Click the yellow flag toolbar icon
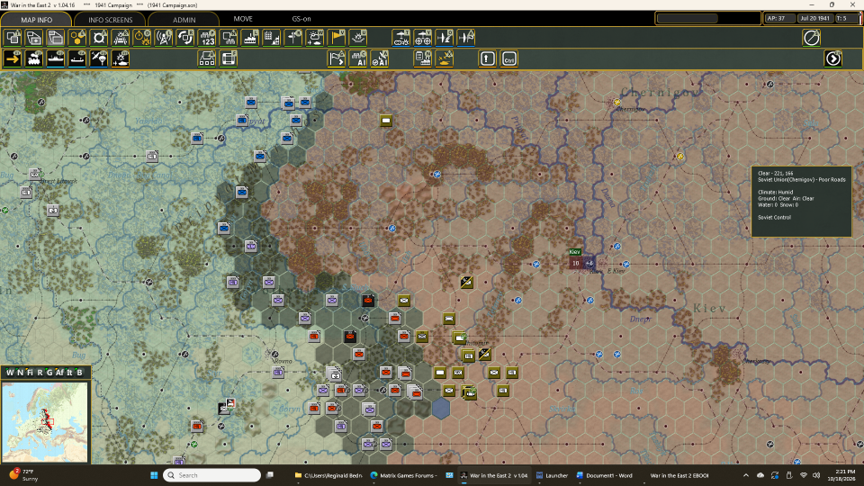864x486 pixels. (x=337, y=38)
